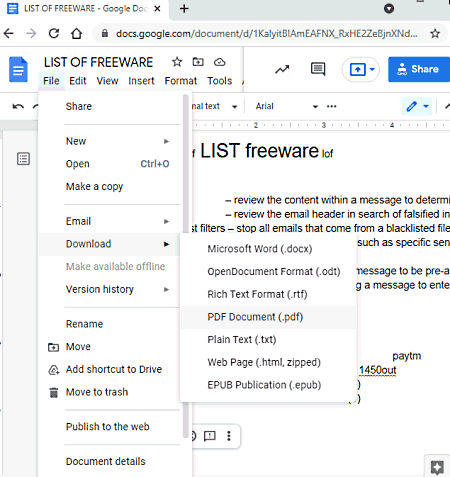Click the word paytm in document
The height and width of the screenshot is (477, 450).
pos(407,356)
